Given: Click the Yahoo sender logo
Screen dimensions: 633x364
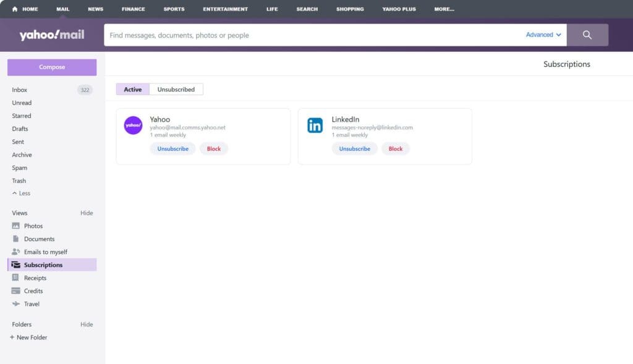Looking at the screenshot, I should point(133,125).
